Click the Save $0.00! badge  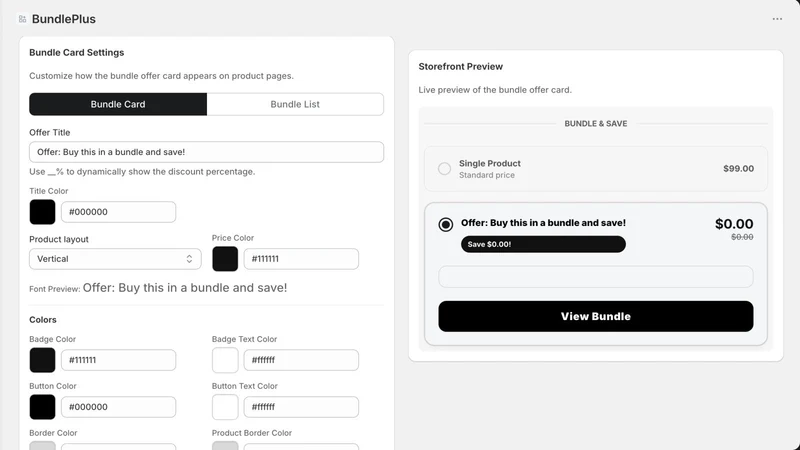click(543, 244)
